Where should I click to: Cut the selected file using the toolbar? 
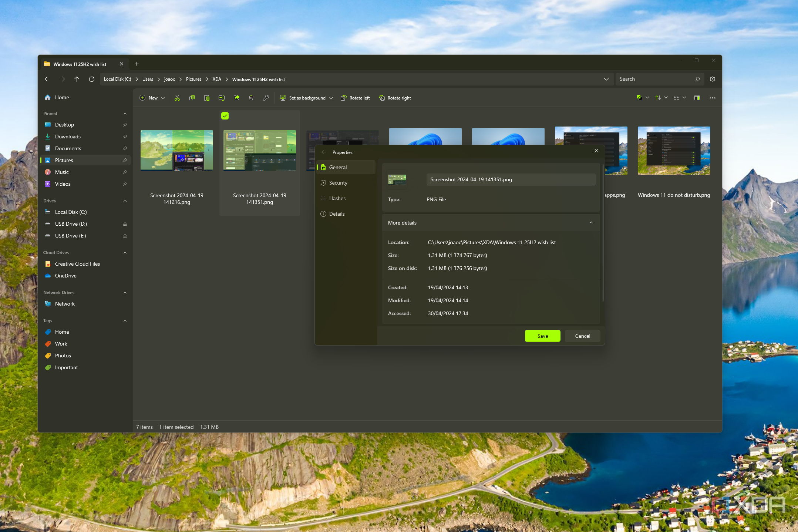pos(177,98)
